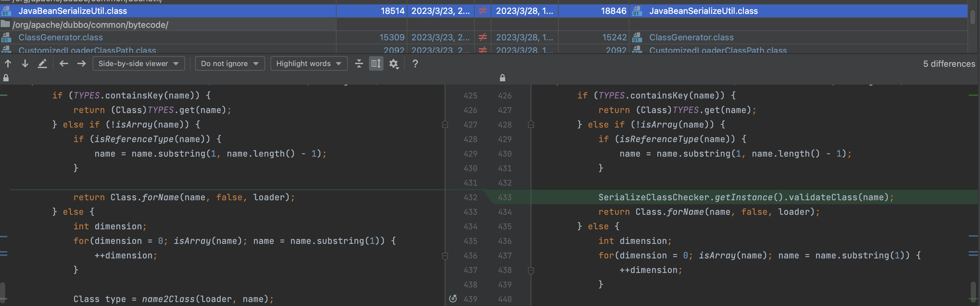This screenshot has width=980, height=306.
Task: Compare previous file left arrow
Action: coord(64,63)
